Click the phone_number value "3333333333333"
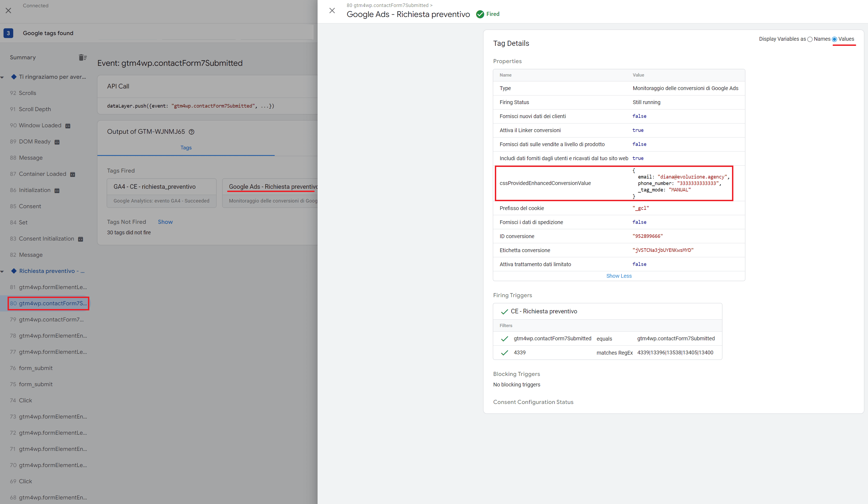 698,183
